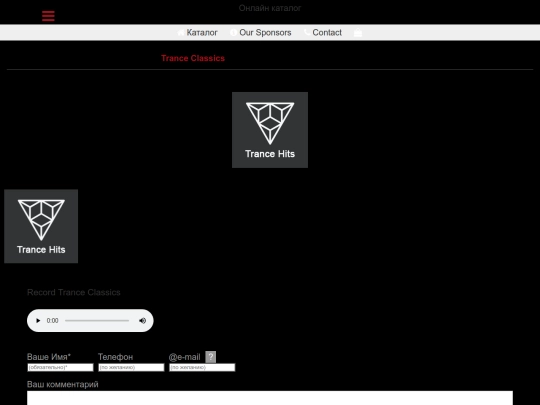This screenshot has height=405, width=540.
Task: Click the phone icon beside Contact
Action: 307,32
